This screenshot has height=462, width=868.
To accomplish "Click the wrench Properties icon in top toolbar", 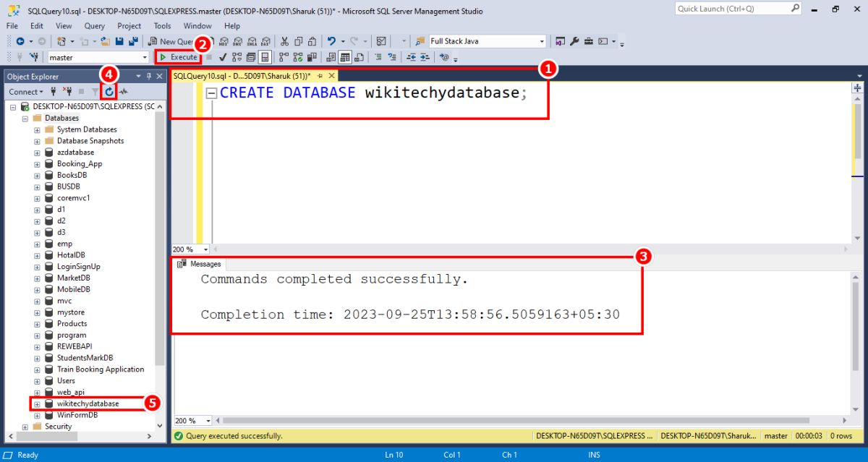I will [x=574, y=41].
